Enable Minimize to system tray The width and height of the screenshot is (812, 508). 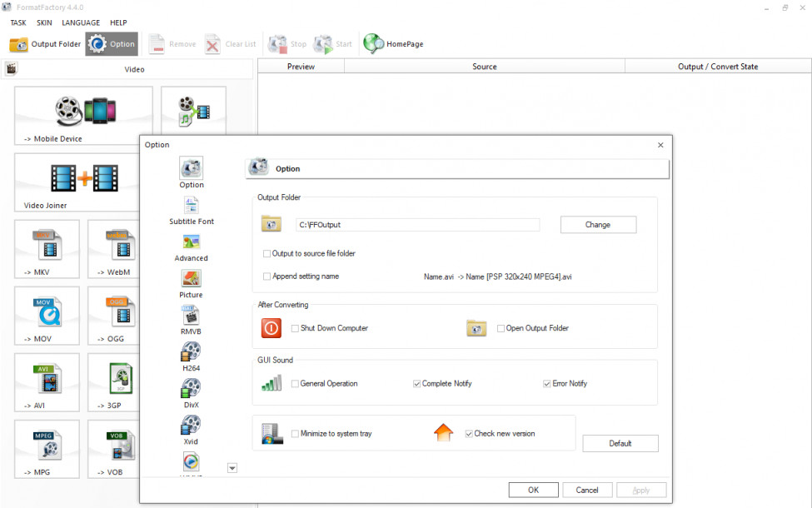coord(295,434)
